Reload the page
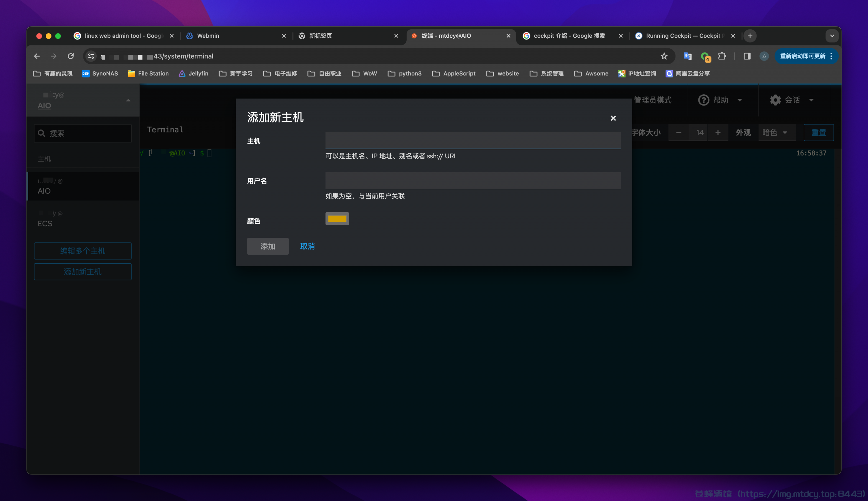868x501 pixels. pos(70,56)
